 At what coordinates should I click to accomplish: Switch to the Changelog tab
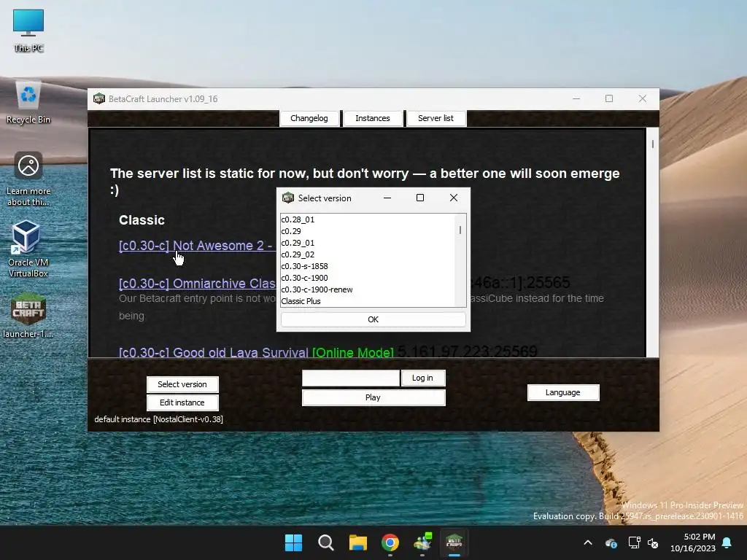309,118
